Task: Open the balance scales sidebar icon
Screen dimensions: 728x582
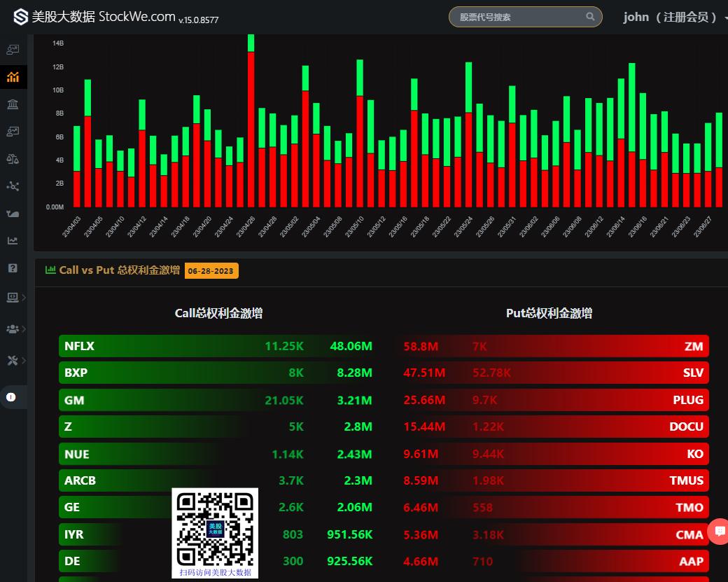Action: (x=13, y=159)
